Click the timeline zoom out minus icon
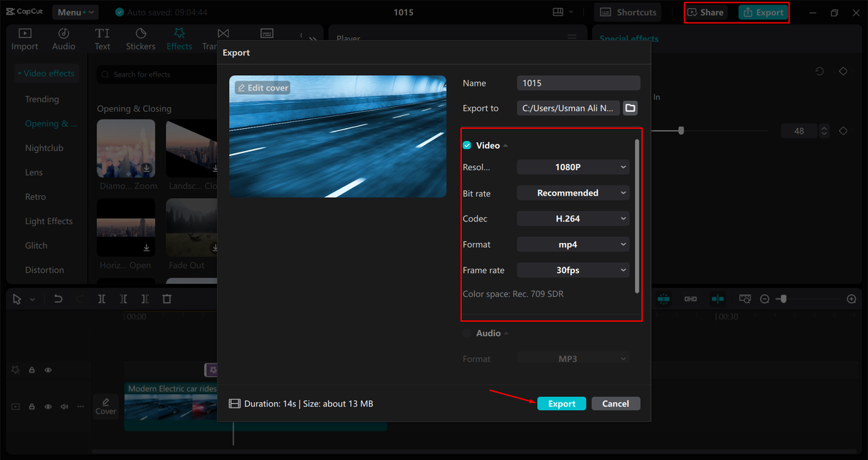 tap(765, 299)
